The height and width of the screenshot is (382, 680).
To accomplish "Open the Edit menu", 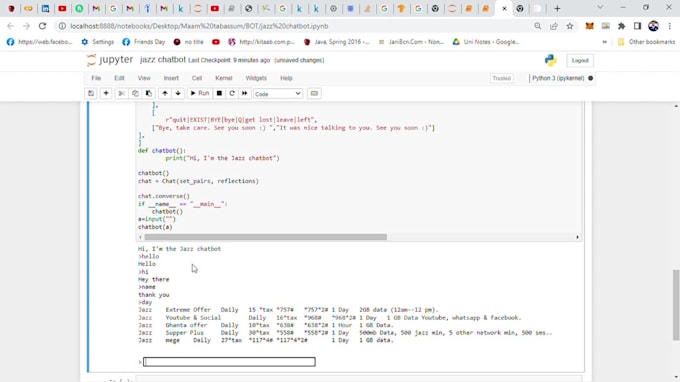I will click(119, 78).
